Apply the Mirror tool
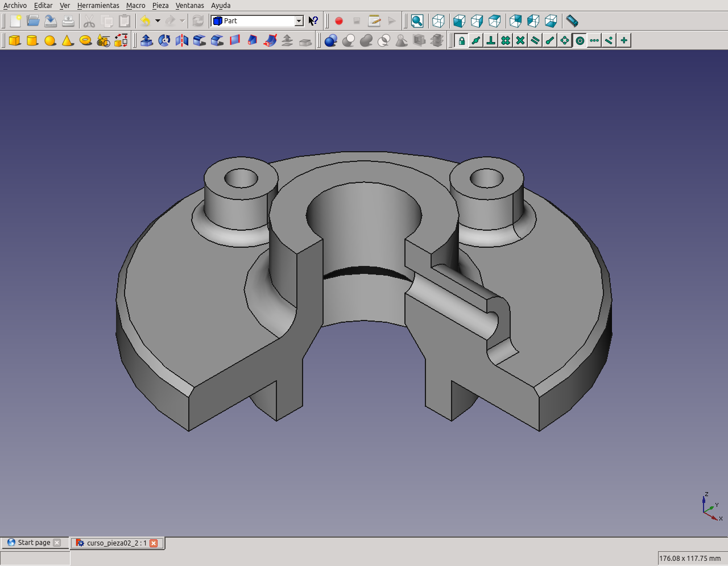The image size is (728, 566). pos(182,40)
